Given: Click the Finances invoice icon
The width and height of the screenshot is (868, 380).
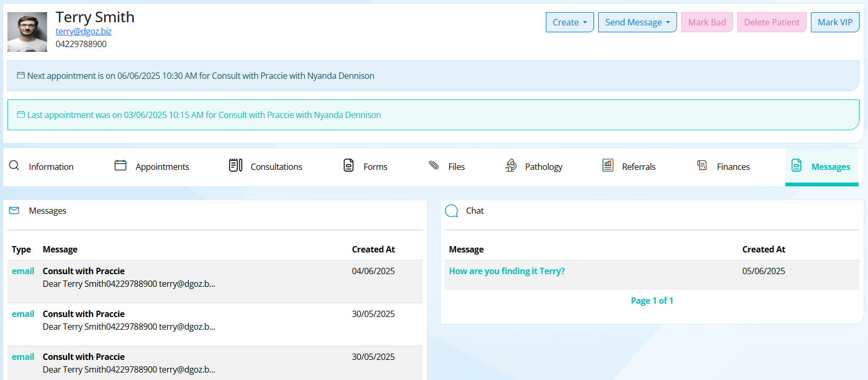Looking at the screenshot, I should point(702,166).
